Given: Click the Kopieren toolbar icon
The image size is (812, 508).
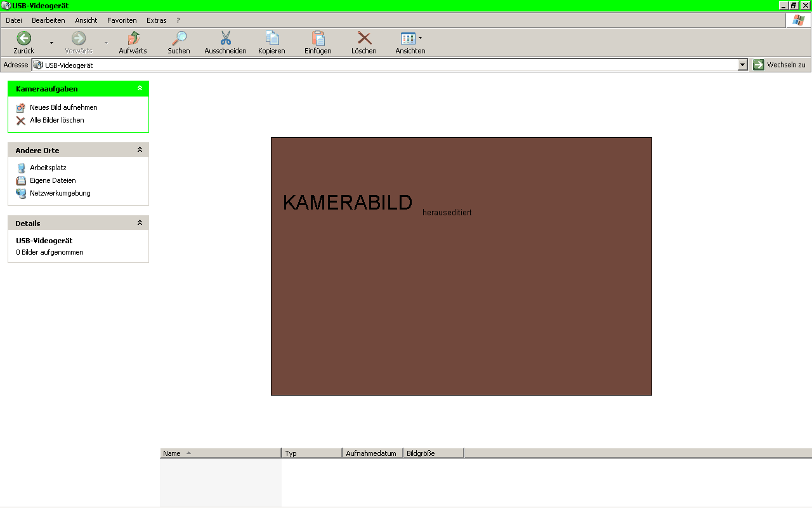Looking at the screenshot, I should coord(272,38).
